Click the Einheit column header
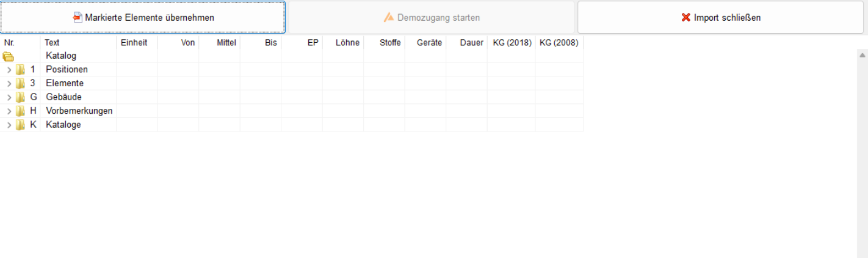This screenshot has width=868, height=258. click(x=134, y=43)
